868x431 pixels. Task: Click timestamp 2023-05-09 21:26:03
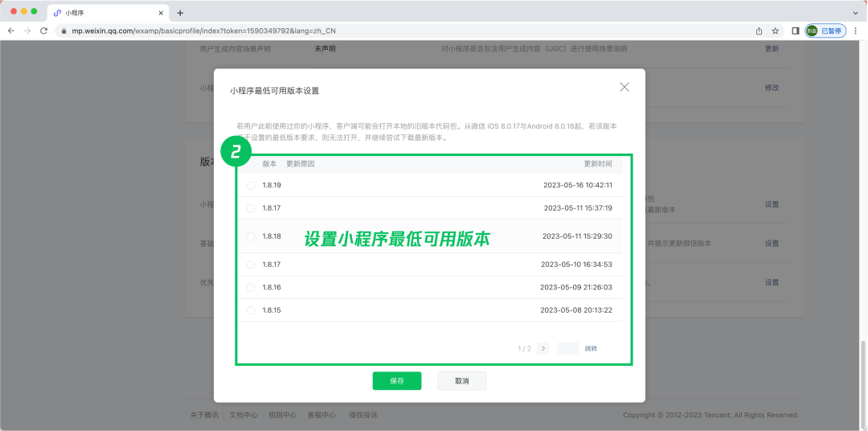(576, 288)
